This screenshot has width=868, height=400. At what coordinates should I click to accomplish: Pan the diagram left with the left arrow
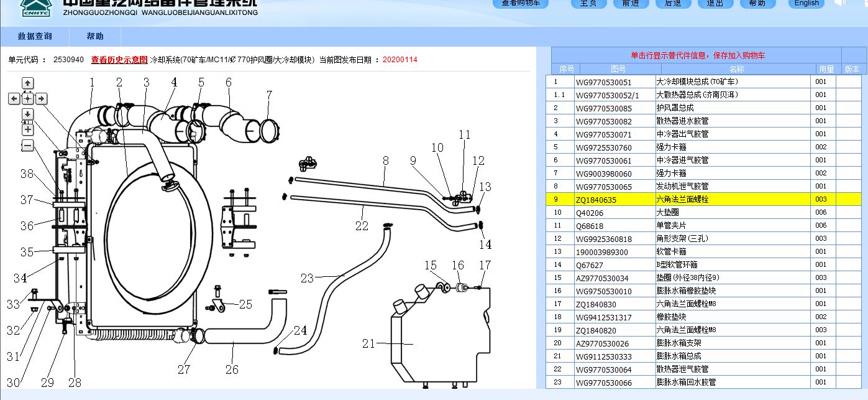click(14, 98)
